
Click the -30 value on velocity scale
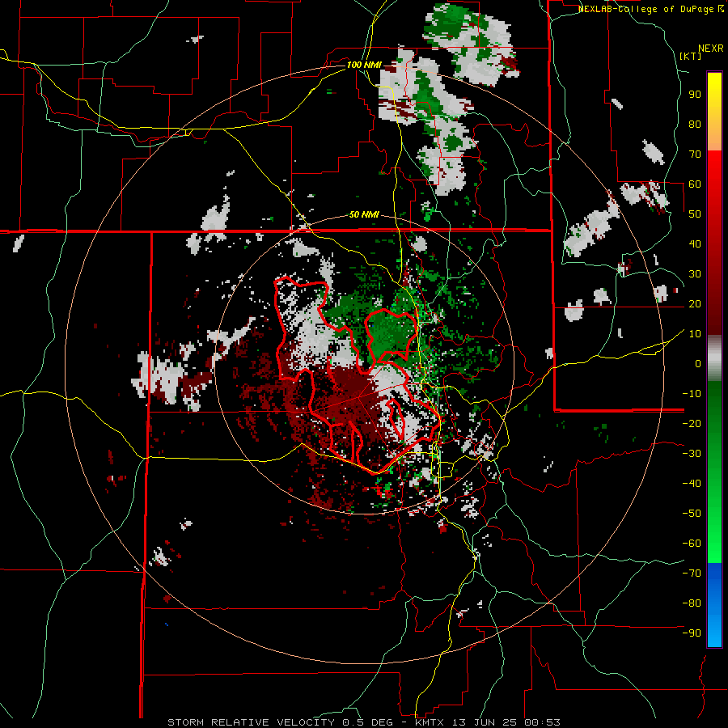692,454
